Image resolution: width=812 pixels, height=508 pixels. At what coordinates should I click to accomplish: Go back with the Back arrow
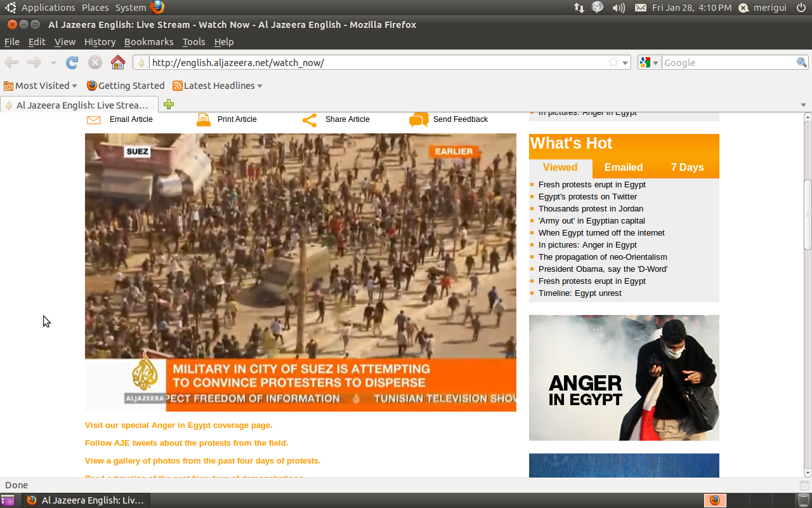tap(11, 62)
